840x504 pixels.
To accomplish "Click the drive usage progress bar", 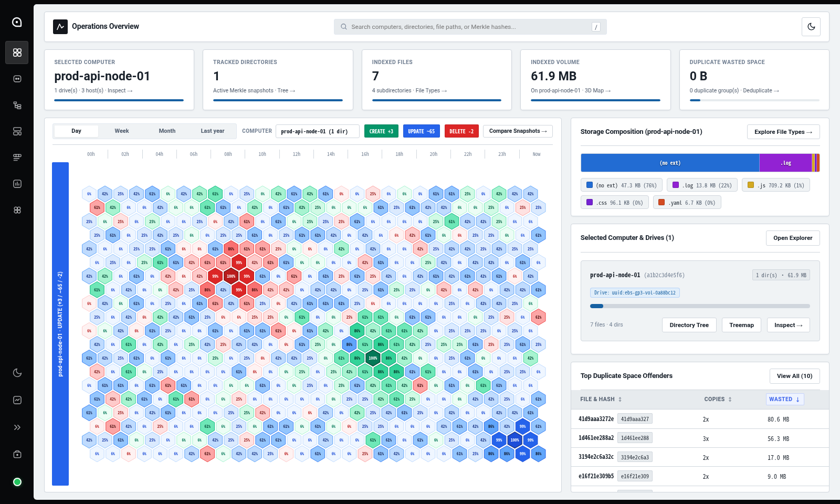I will coord(700,306).
